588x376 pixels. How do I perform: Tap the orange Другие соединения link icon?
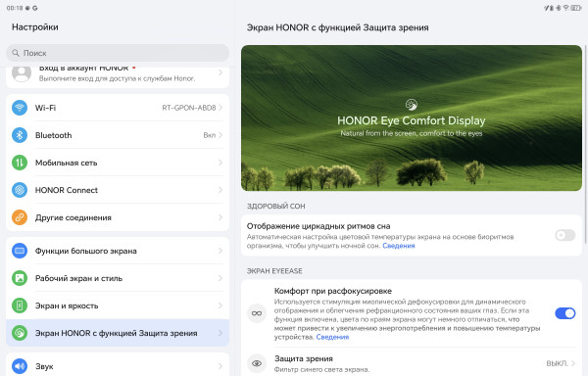click(20, 217)
